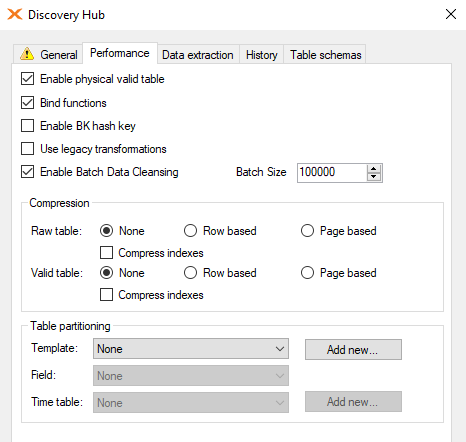Uncheck Enable physical valid table

pos(27,79)
